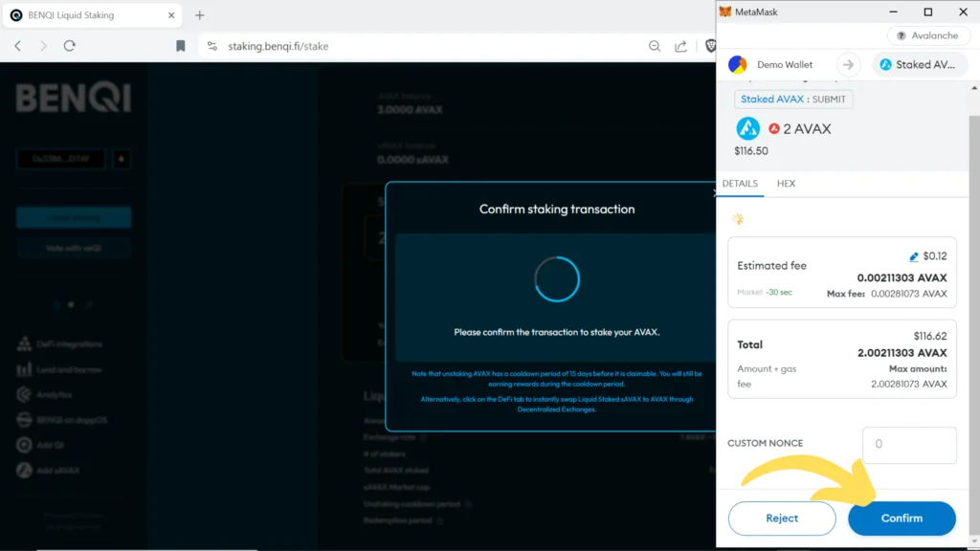
Task: Switch to the HEX tab
Action: [786, 184]
